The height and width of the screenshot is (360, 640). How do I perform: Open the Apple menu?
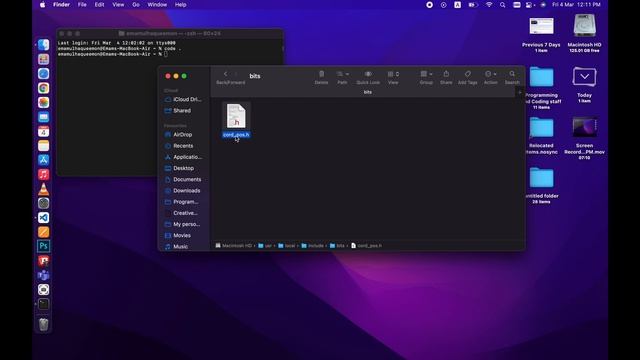[42, 4]
